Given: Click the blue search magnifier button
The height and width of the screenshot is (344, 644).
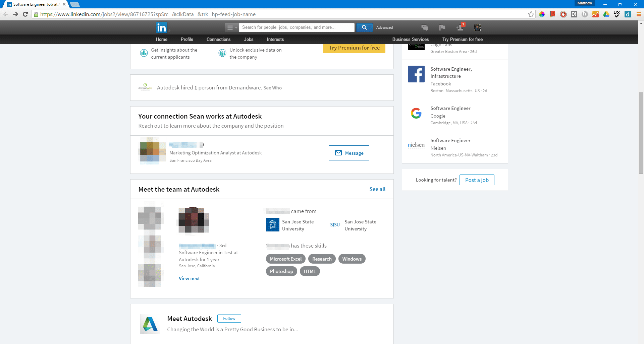Looking at the screenshot, I should (364, 27).
